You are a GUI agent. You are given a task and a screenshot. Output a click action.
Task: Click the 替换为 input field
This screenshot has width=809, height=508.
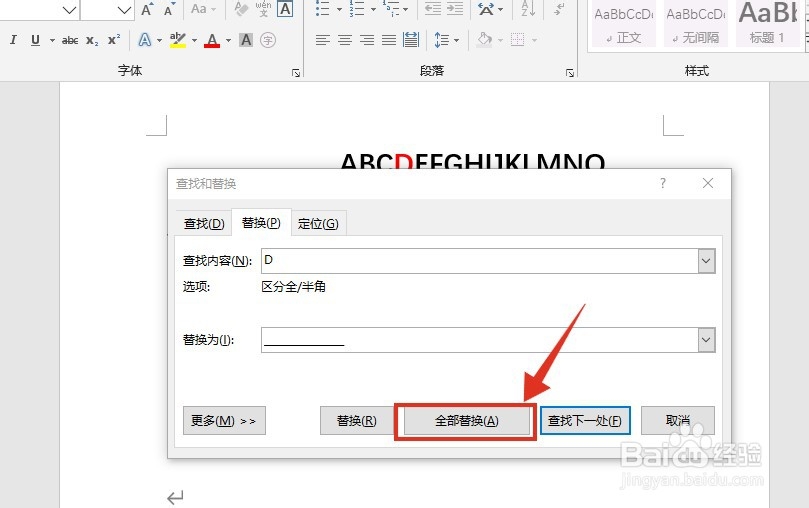[x=480, y=340]
